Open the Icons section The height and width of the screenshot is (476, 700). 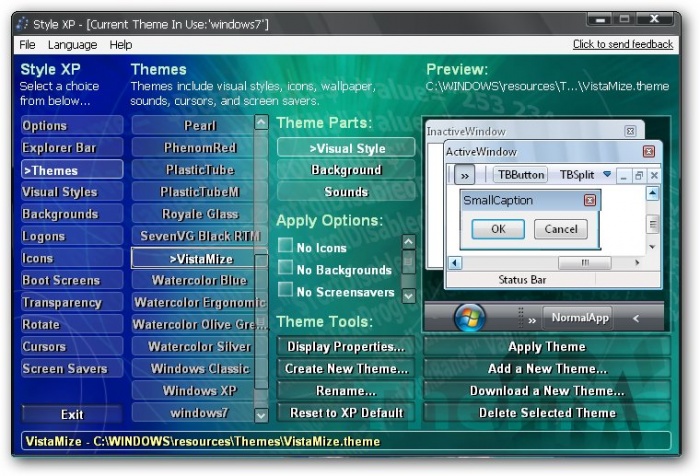(72, 258)
